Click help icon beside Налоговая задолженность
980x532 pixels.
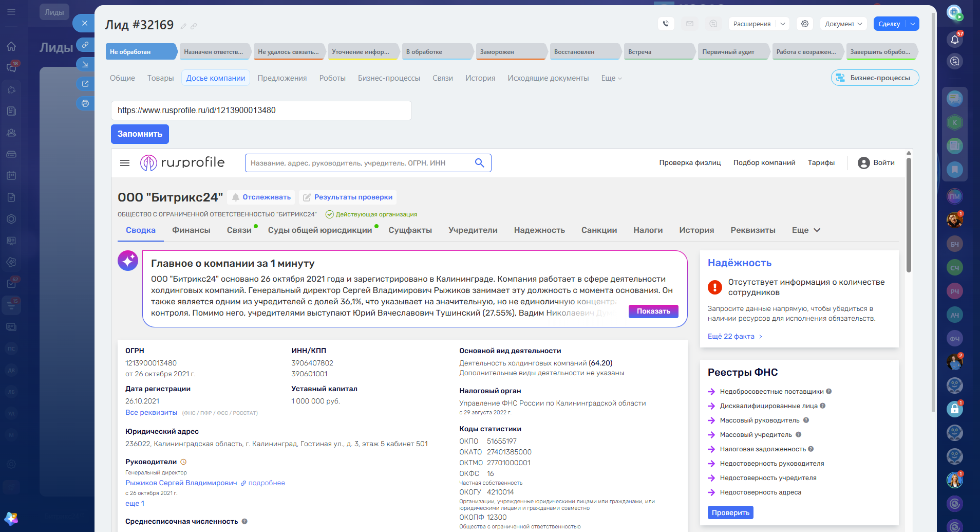pos(811,449)
